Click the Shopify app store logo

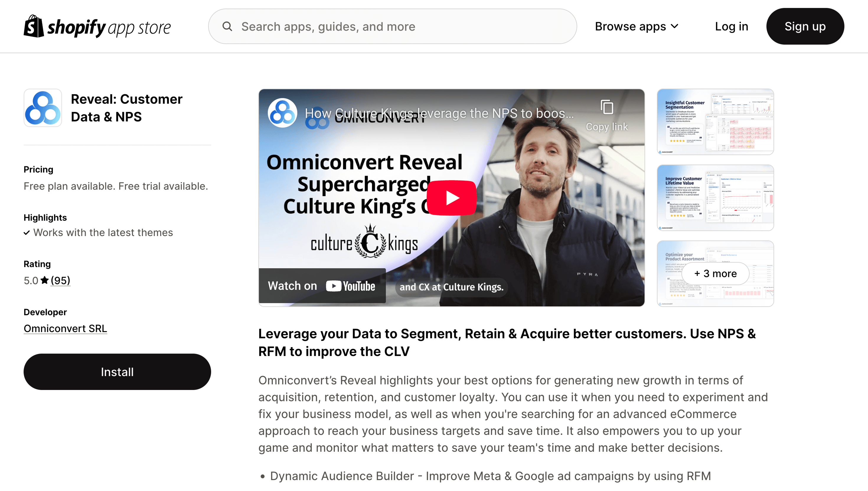tap(97, 26)
